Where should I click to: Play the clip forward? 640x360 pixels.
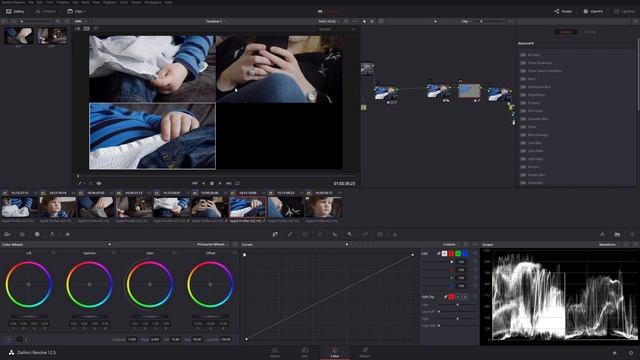pos(220,184)
